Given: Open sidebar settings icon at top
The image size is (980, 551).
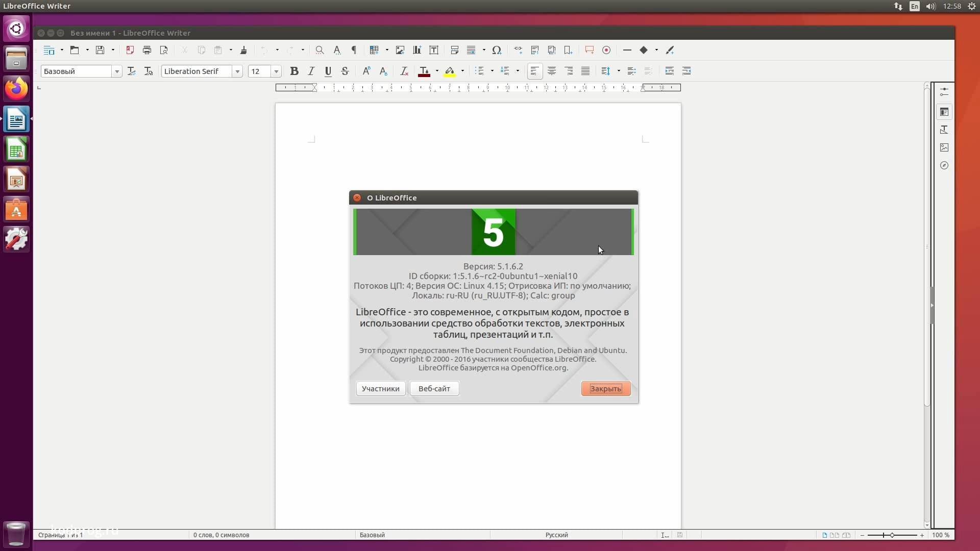Looking at the screenshot, I should (x=944, y=92).
